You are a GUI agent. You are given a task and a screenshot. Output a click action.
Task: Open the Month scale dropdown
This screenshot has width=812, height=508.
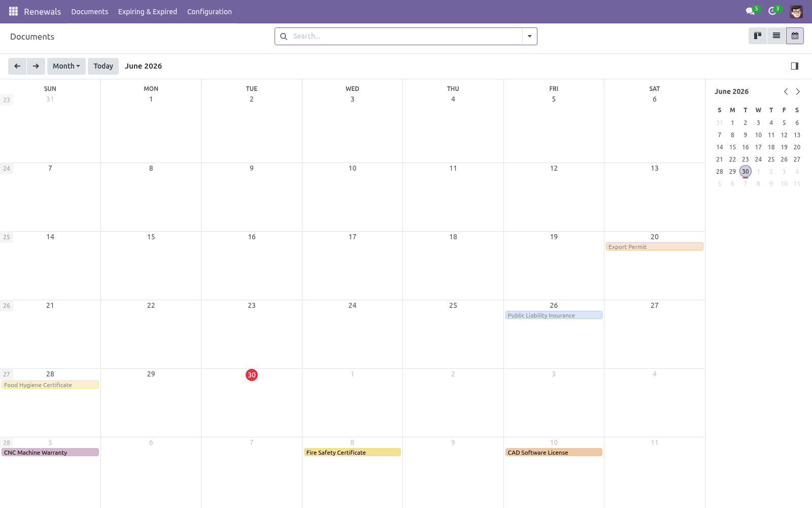click(66, 66)
